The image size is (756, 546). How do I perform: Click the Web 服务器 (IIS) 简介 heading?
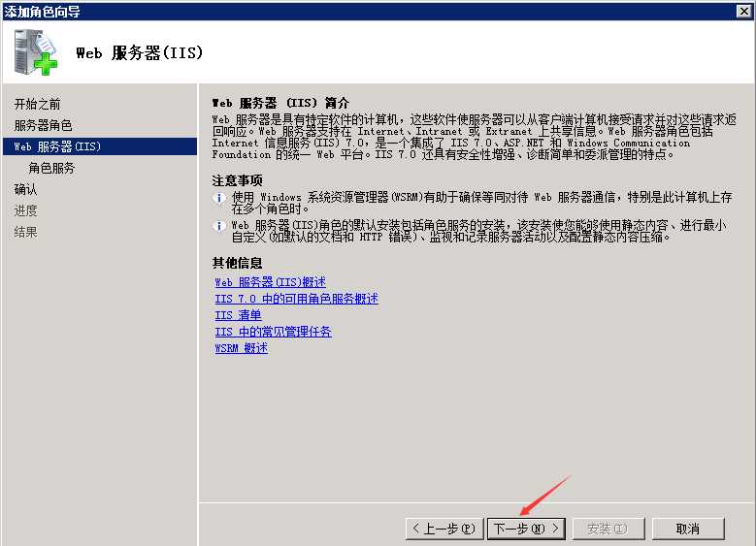pyautogui.click(x=280, y=103)
